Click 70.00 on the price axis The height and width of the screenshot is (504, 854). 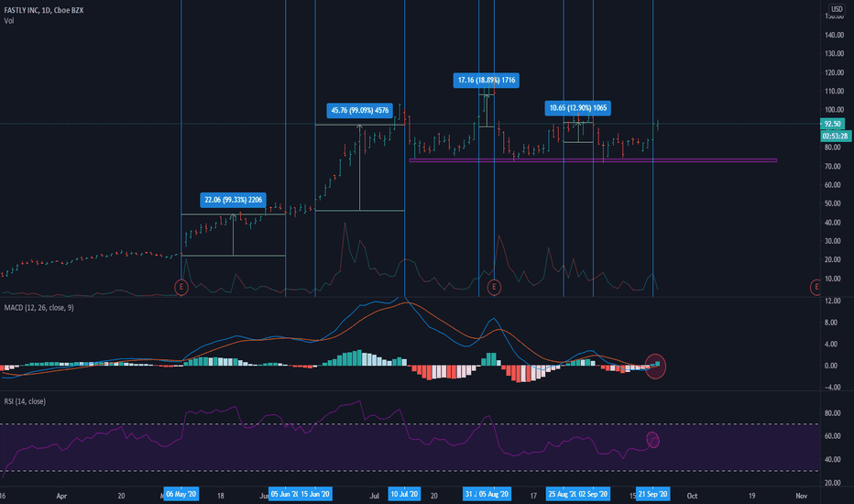click(x=832, y=166)
